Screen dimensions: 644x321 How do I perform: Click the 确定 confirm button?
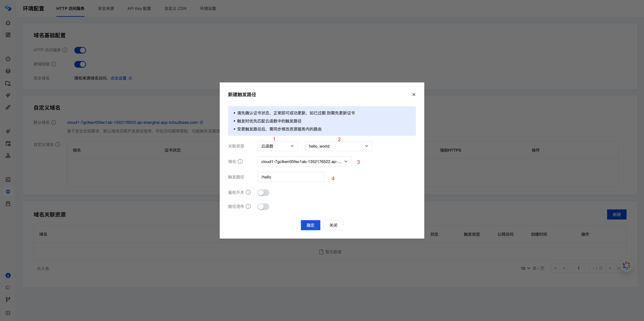click(310, 225)
